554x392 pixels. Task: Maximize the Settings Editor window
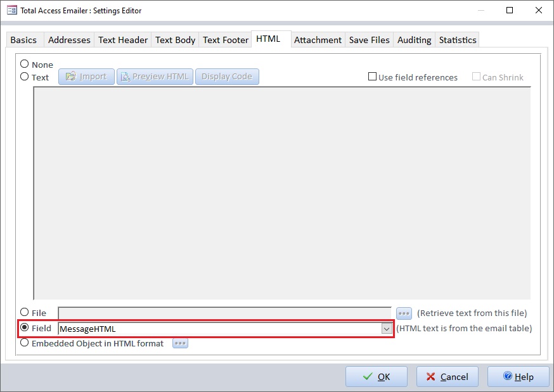click(510, 10)
